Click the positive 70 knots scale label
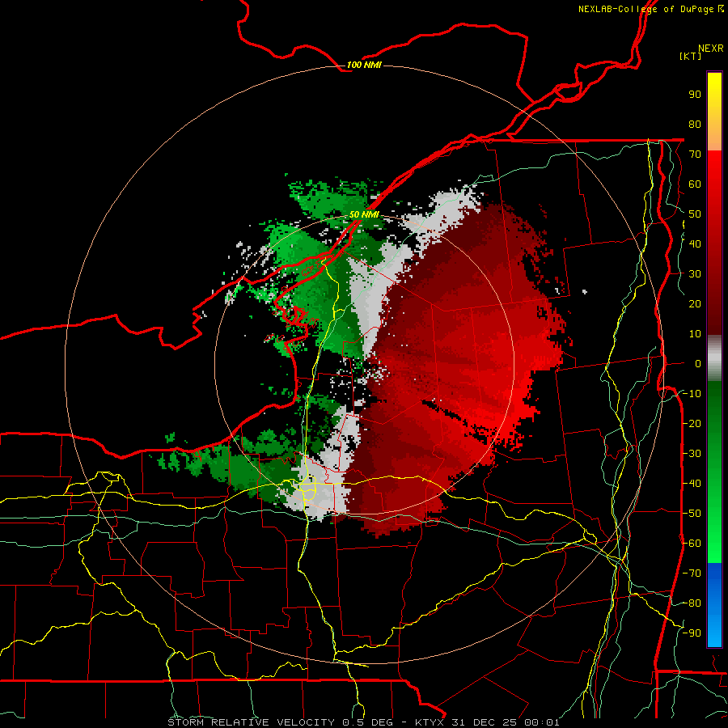 point(695,154)
